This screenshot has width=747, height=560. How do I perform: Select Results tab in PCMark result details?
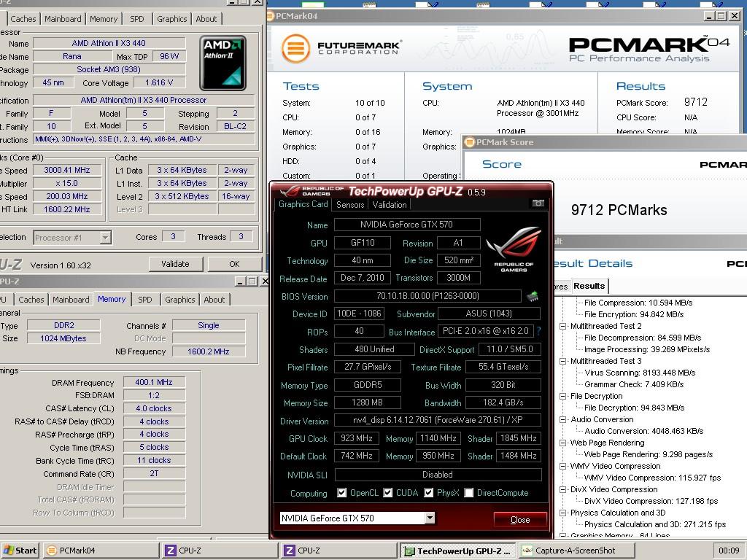pyautogui.click(x=589, y=286)
